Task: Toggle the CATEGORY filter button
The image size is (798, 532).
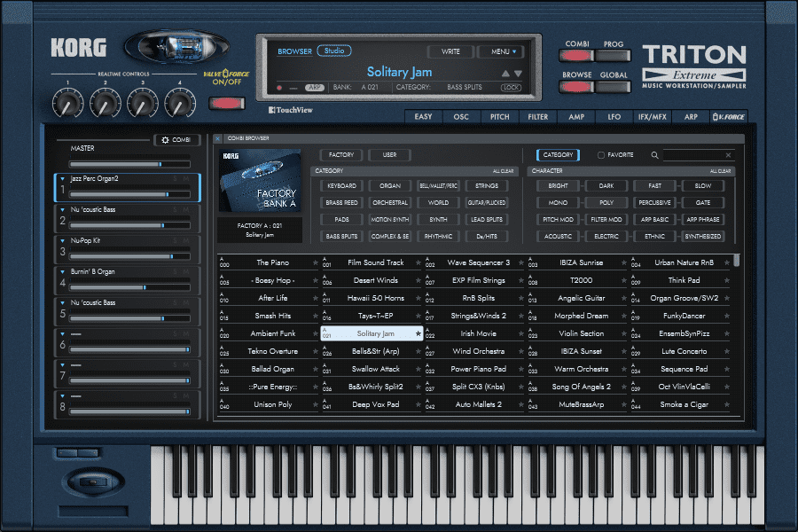Action: [558, 155]
